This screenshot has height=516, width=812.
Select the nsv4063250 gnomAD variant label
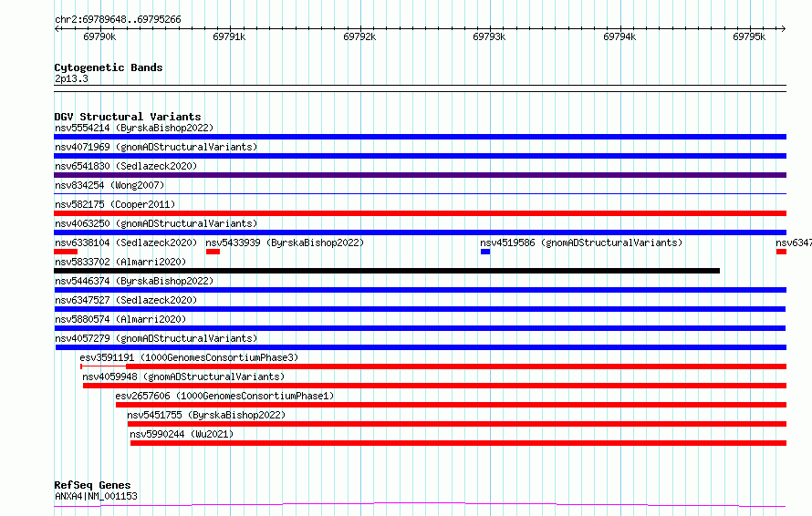(156, 223)
